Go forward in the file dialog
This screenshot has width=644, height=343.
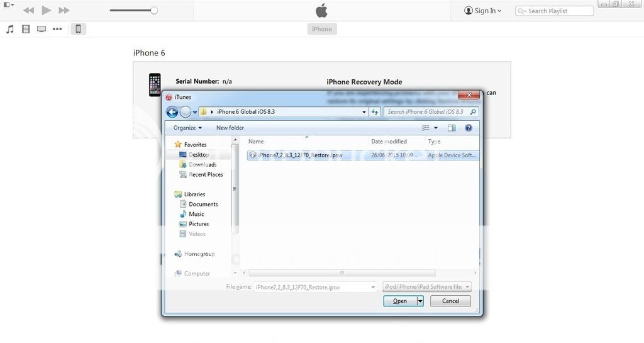coord(186,112)
